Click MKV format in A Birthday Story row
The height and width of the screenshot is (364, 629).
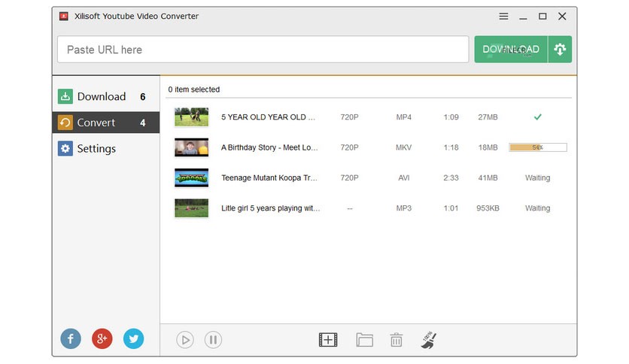click(403, 147)
